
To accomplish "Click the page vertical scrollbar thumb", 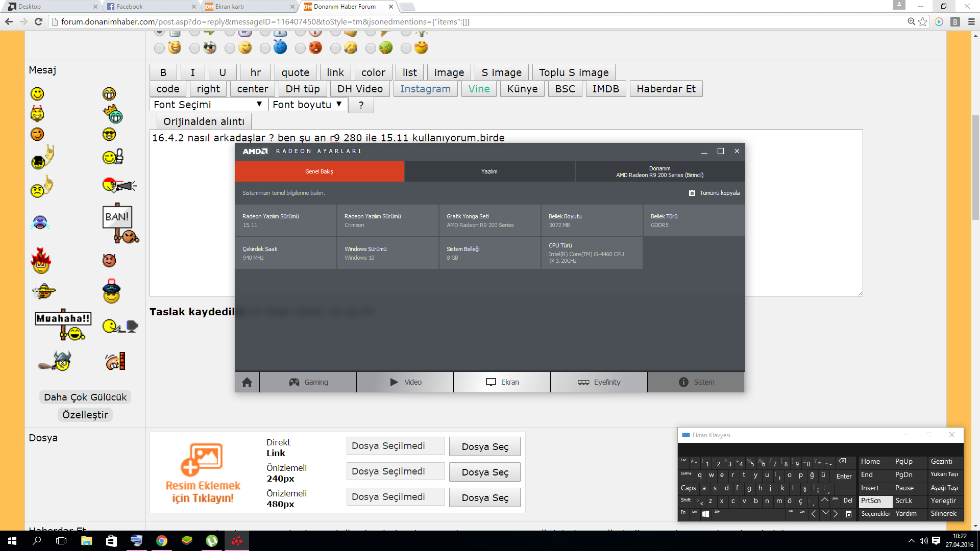I will point(975,168).
